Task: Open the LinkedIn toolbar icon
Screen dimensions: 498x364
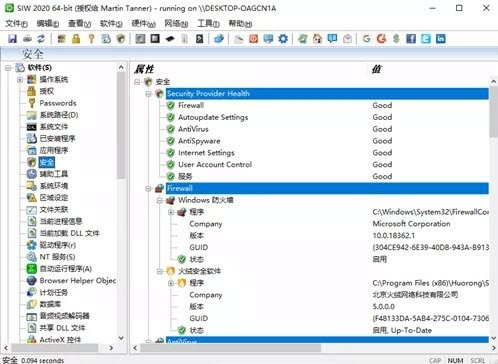Action: 440,39
